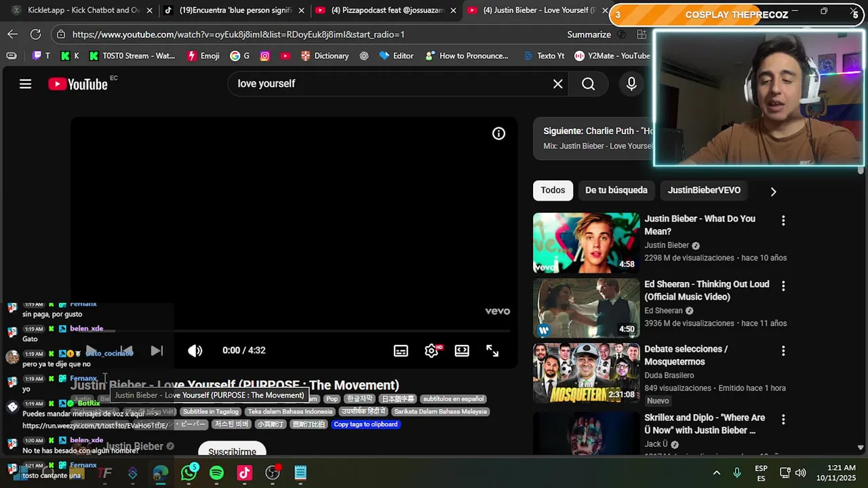Click the YouTube logo to go home
The image size is (868, 488).
click(78, 84)
